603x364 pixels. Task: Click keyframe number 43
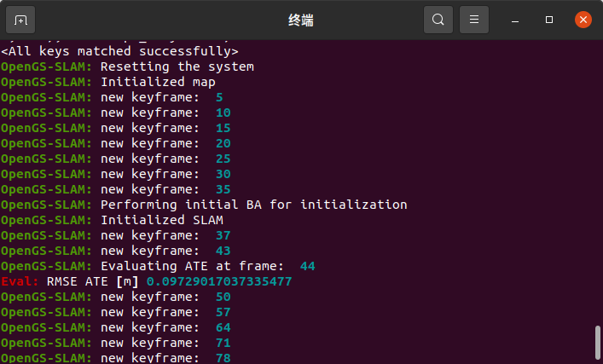[223, 251]
